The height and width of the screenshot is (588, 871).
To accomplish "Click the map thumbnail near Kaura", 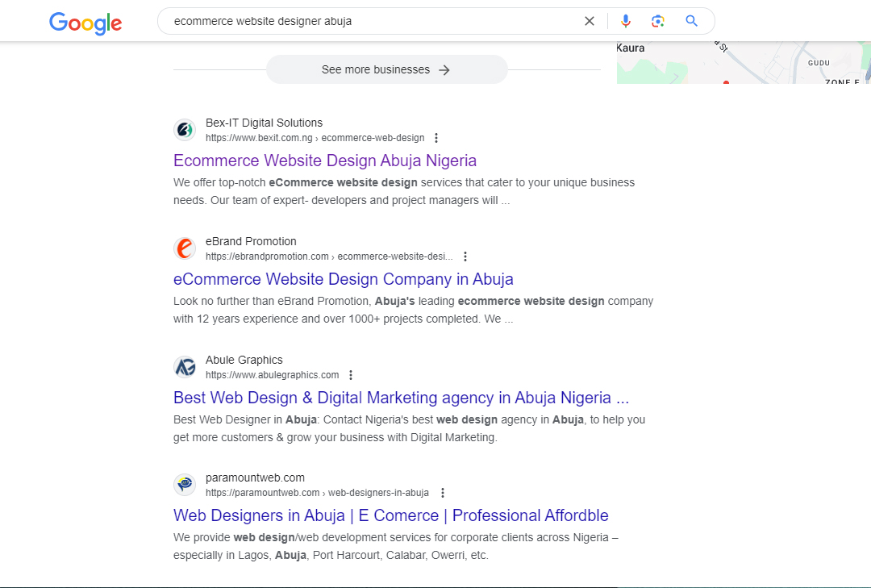I will [x=744, y=62].
